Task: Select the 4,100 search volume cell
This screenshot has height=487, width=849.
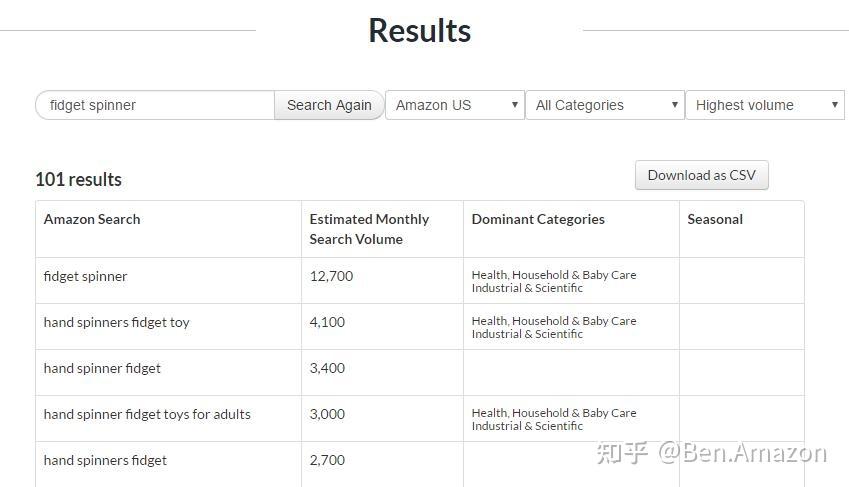Action: pos(327,322)
